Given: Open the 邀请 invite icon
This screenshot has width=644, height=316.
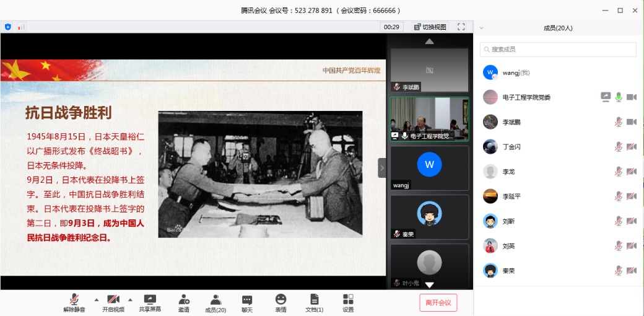Looking at the screenshot, I should click(184, 299).
